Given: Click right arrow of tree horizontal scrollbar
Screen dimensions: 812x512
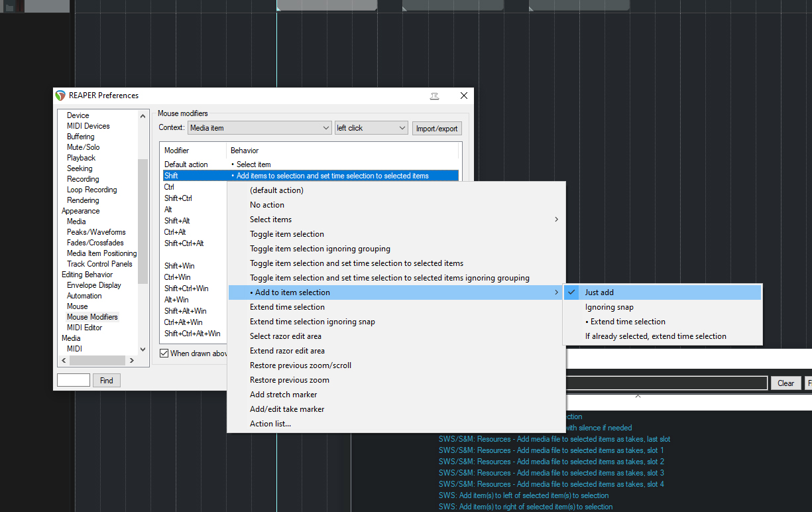Looking at the screenshot, I should (132, 360).
